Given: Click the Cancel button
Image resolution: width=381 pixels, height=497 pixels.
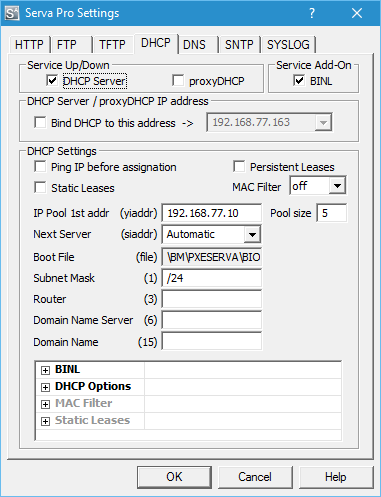Looking at the screenshot, I should 255,477.
